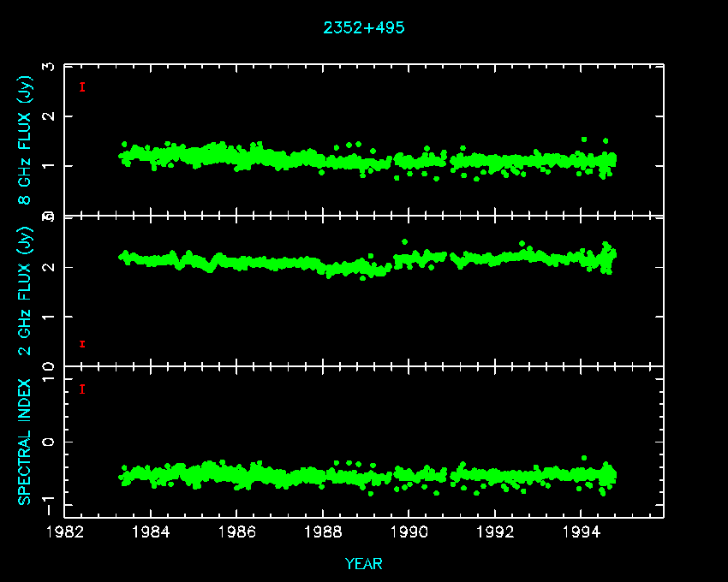The image size is (728, 582).
Task: Click the 1984 tick label on x-axis
Action: (151, 533)
